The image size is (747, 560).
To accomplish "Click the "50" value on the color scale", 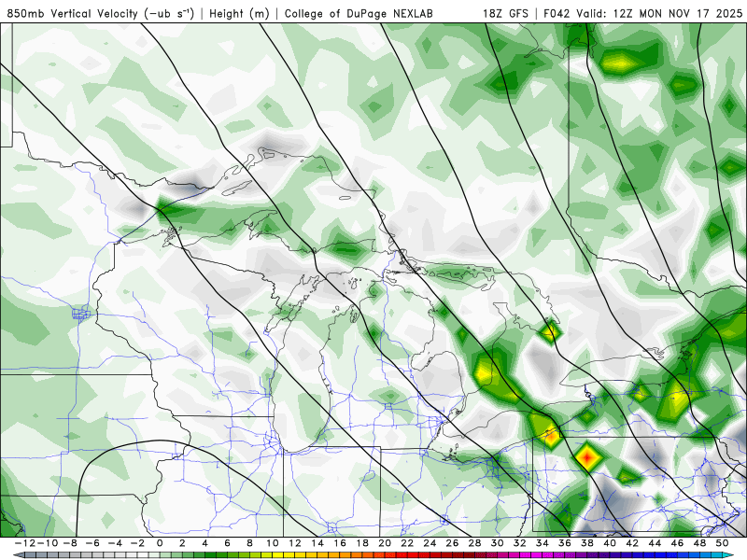I will [722, 543].
